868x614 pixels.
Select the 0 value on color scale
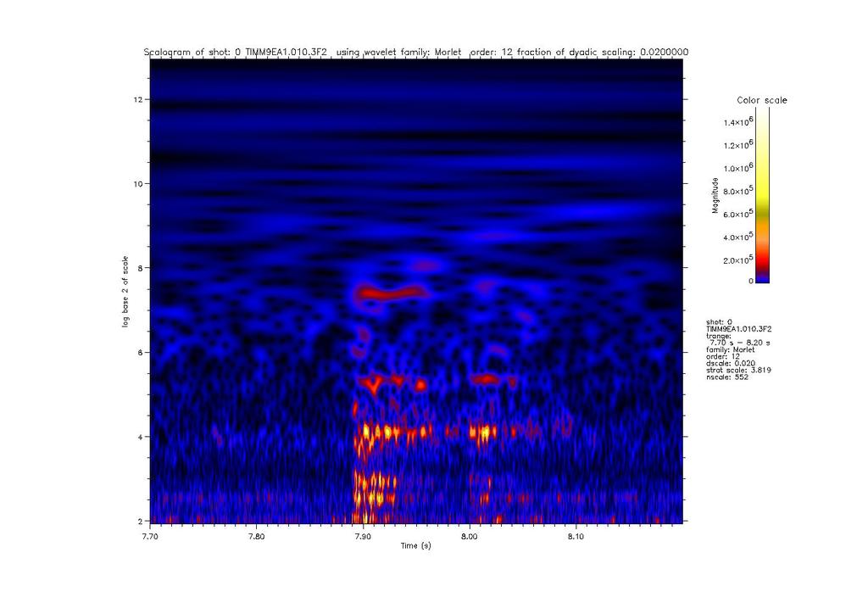coord(751,281)
